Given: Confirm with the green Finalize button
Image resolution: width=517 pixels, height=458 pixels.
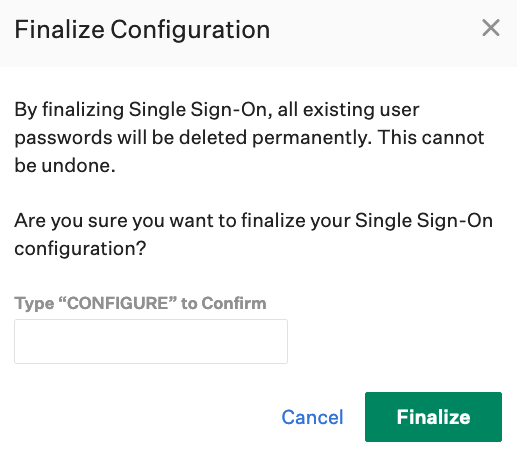Looking at the screenshot, I should (433, 417).
